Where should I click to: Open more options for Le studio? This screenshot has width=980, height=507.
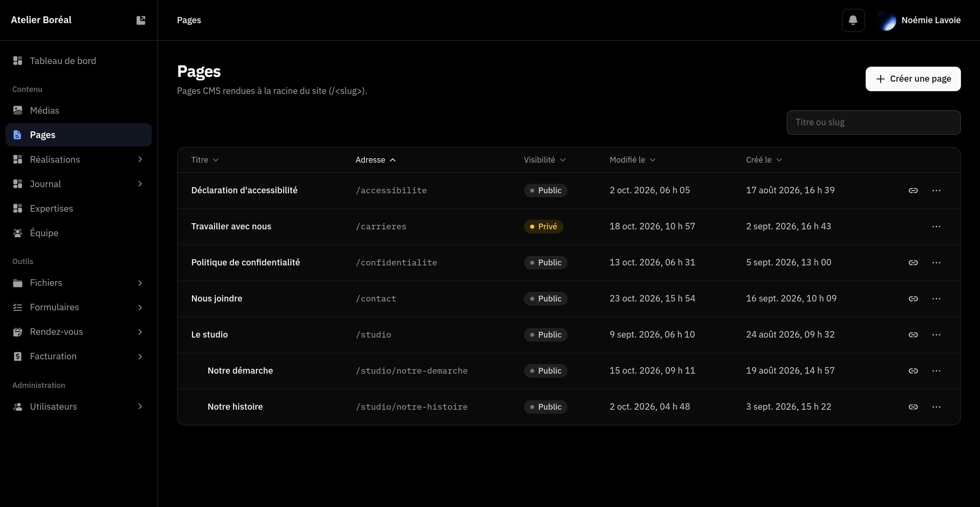pos(936,335)
